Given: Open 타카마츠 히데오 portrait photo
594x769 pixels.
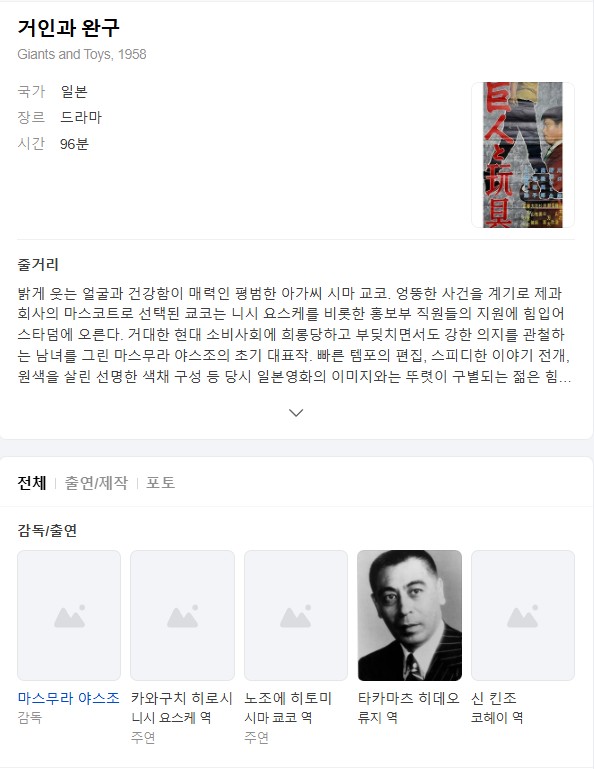Looking at the screenshot, I should 410,615.
